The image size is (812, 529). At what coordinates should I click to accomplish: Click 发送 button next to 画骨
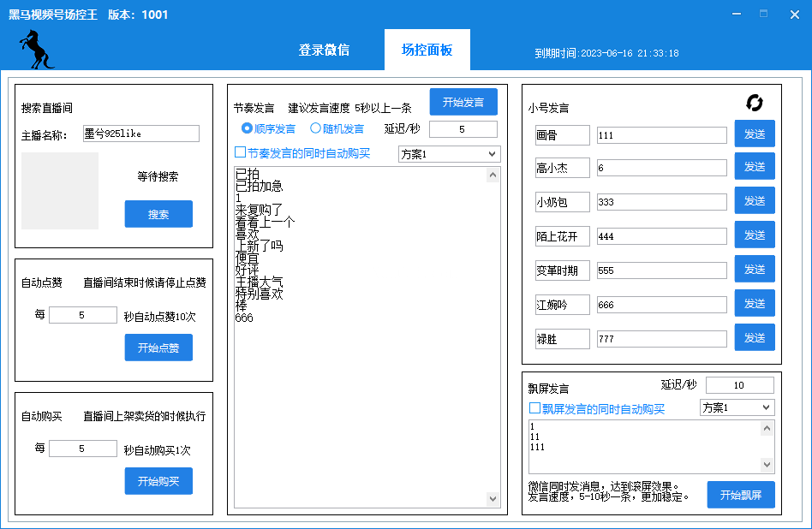click(x=755, y=134)
